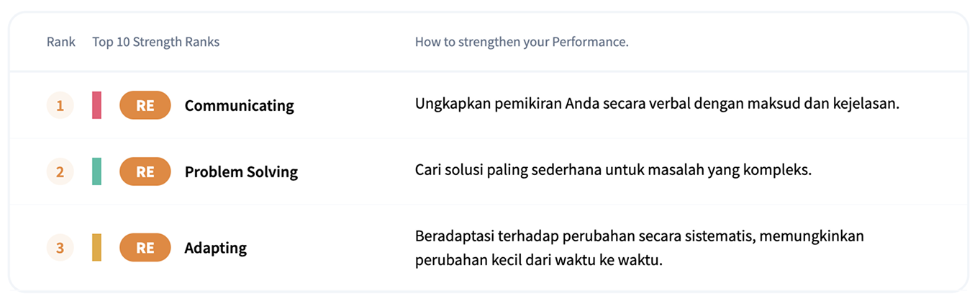
Task: Click the Rank column header
Action: pyautogui.click(x=61, y=42)
